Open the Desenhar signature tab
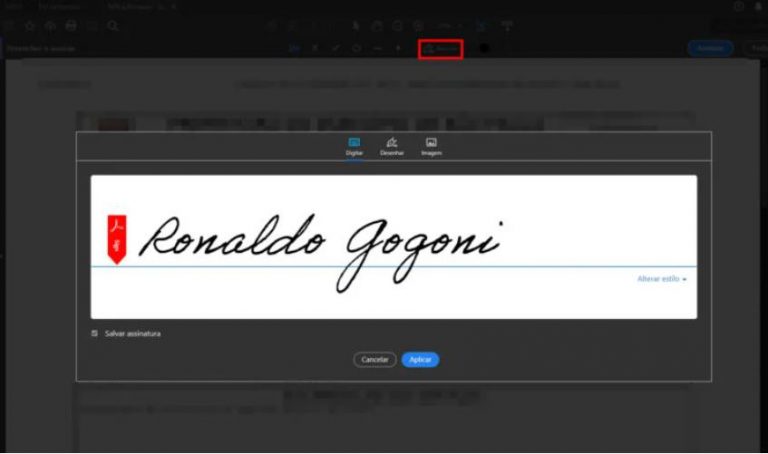This screenshot has width=768, height=454. pyautogui.click(x=392, y=146)
